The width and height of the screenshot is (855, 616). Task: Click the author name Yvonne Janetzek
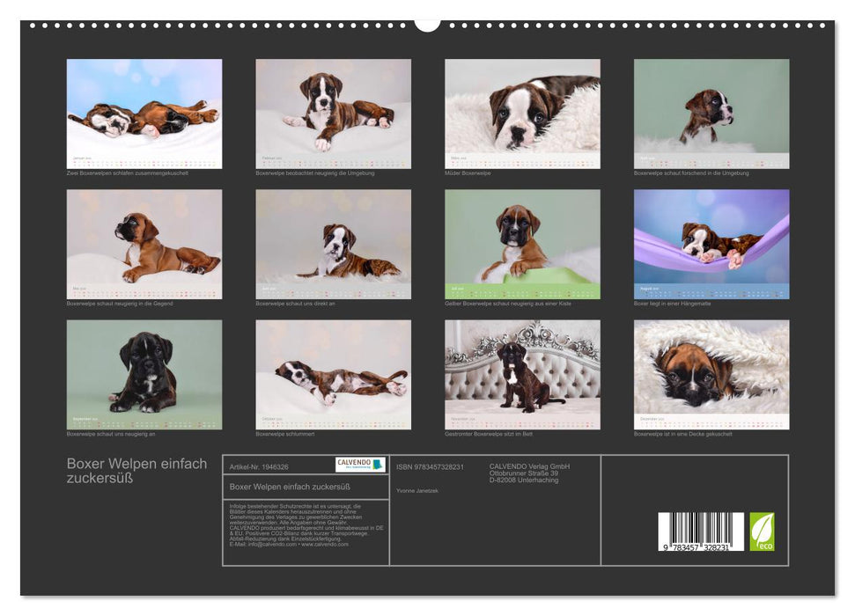point(418,489)
